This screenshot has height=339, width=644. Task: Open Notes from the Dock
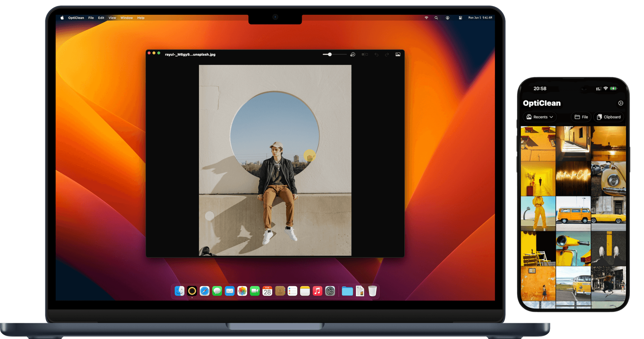click(x=305, y=291)
